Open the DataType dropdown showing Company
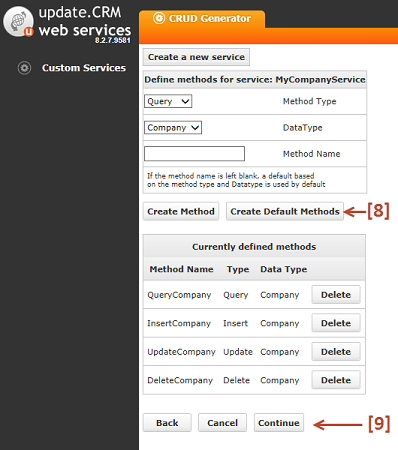The height and width of the screenshot is (450, 398). (173, 128)
